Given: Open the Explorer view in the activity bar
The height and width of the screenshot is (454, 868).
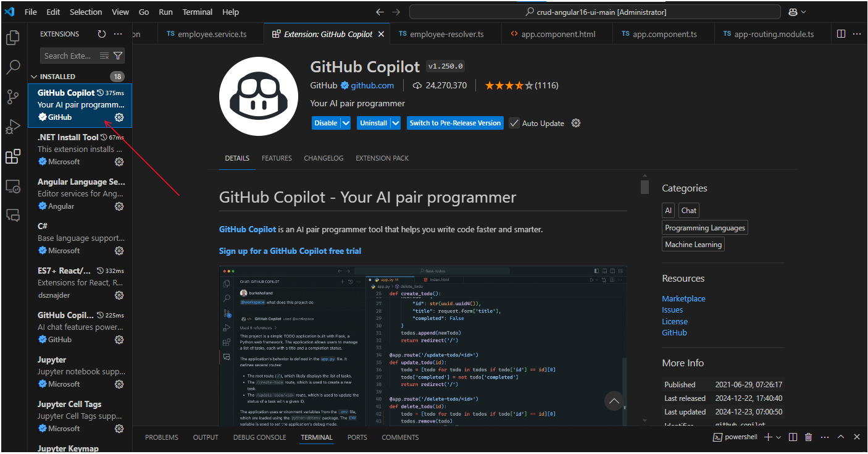Looking at the screenshot, I should click(12, 38).
